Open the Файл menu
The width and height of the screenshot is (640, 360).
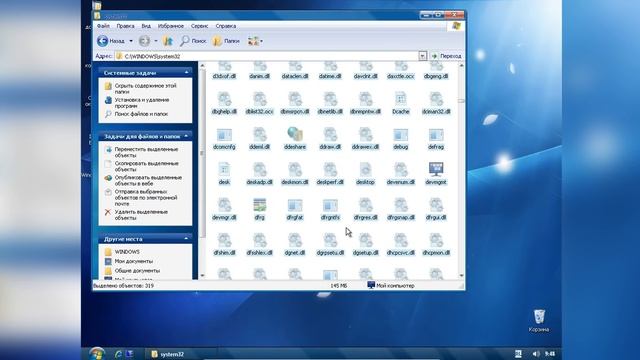pyautogui.click(x=103, y=26)
